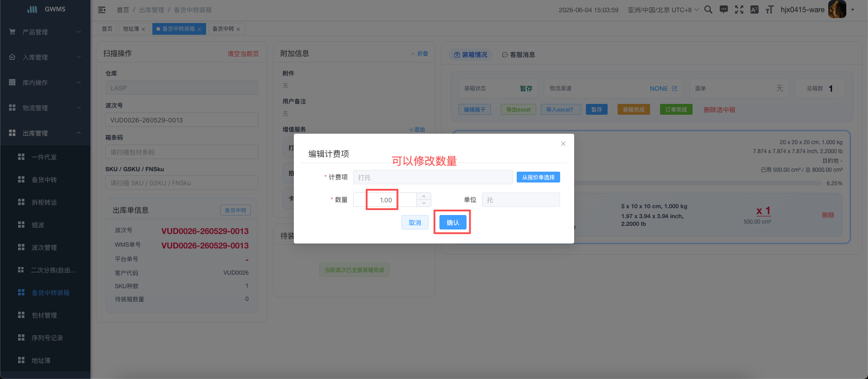Edit the 物流渠道 NONE edit icon
This screenshot has width=868, height=379.
(675, 89)
